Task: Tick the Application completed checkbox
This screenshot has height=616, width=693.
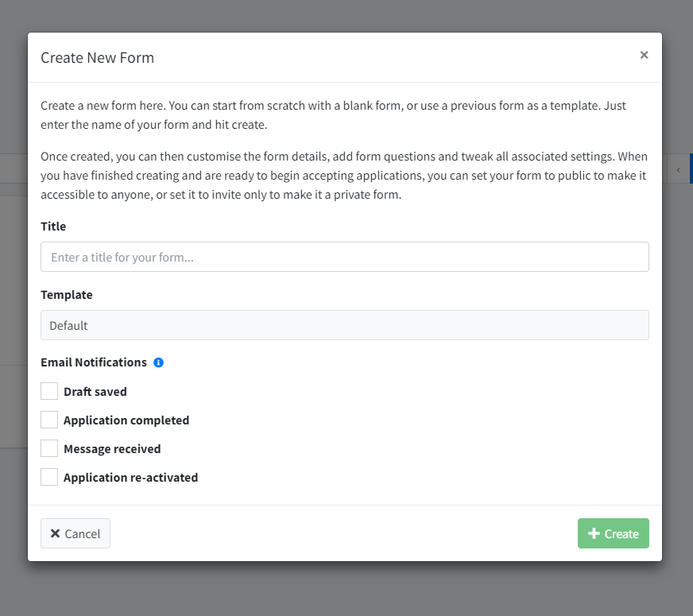Action: (49, 420)
